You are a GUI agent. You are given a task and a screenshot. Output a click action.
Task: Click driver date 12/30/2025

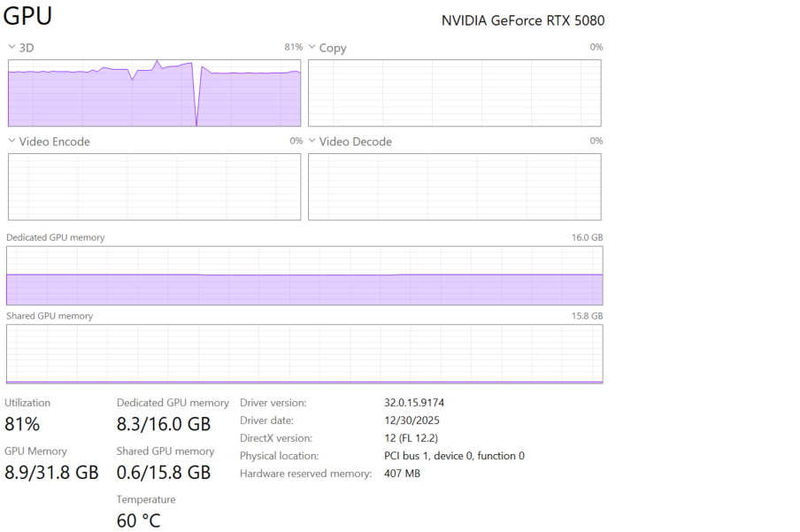[x=412, y=420]
